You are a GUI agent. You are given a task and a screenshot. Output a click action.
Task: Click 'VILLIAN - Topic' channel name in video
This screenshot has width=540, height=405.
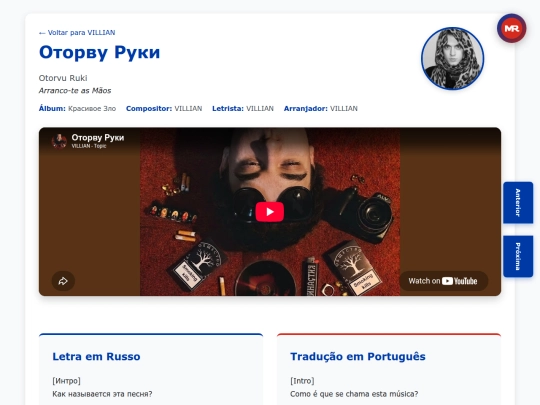(89, 146)
